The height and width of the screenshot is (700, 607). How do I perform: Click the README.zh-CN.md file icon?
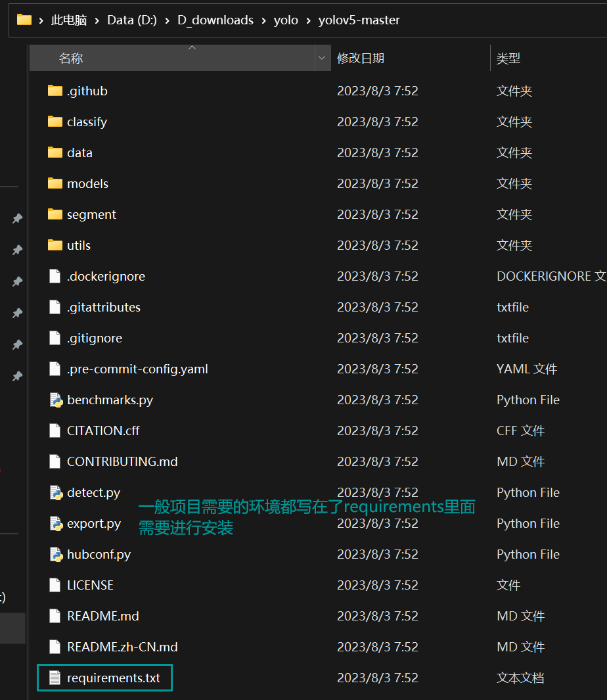(55, 647)
